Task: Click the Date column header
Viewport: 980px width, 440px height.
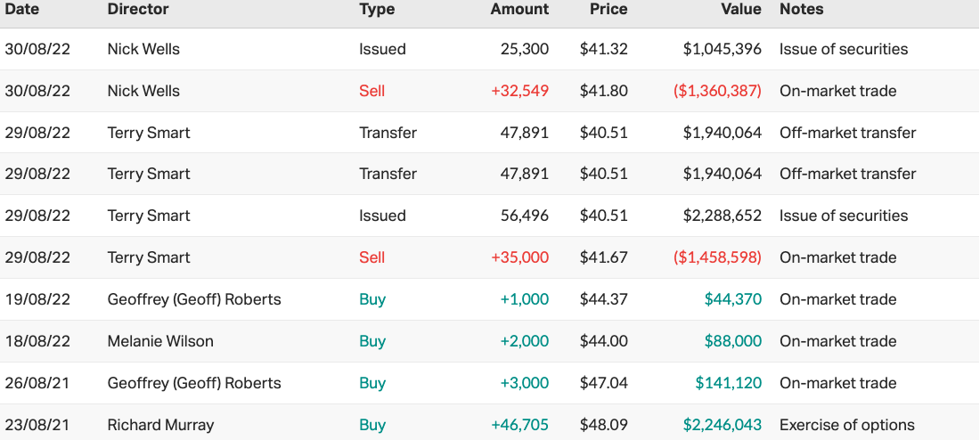Action: click(21, 9)
